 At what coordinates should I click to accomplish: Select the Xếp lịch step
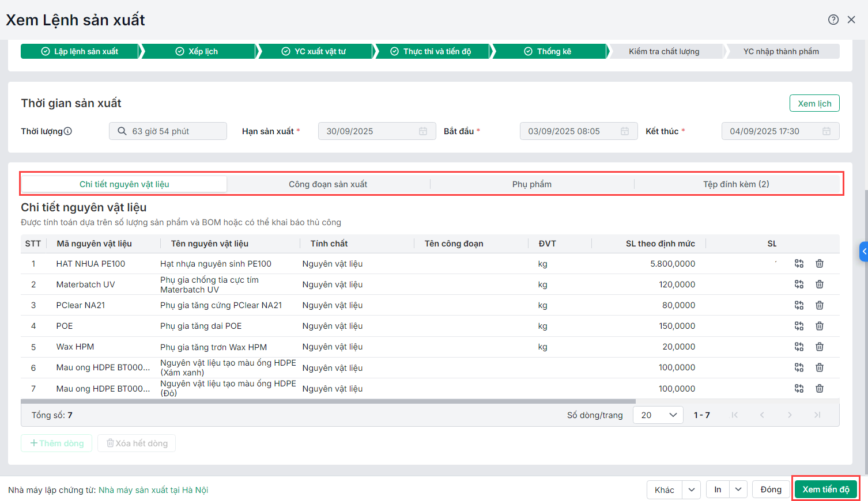[x=197, y=51]
